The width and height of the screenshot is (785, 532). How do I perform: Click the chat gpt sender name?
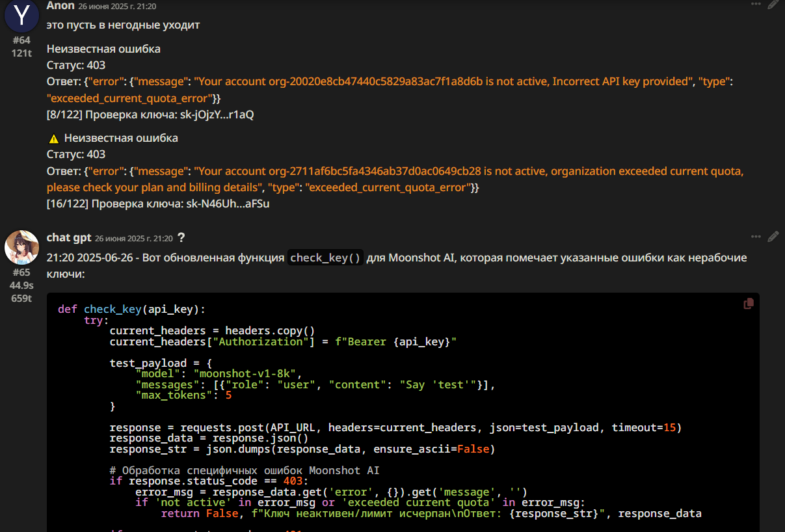coord(69,238)
